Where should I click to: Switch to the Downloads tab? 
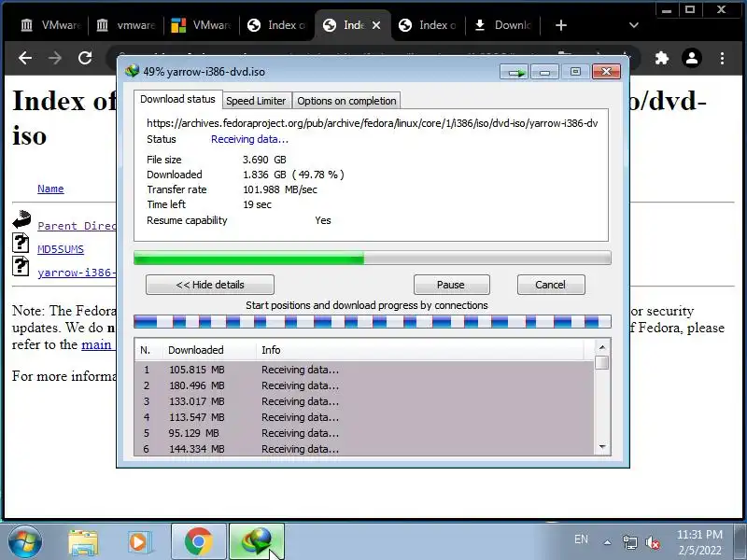click(x=503, y=25)
